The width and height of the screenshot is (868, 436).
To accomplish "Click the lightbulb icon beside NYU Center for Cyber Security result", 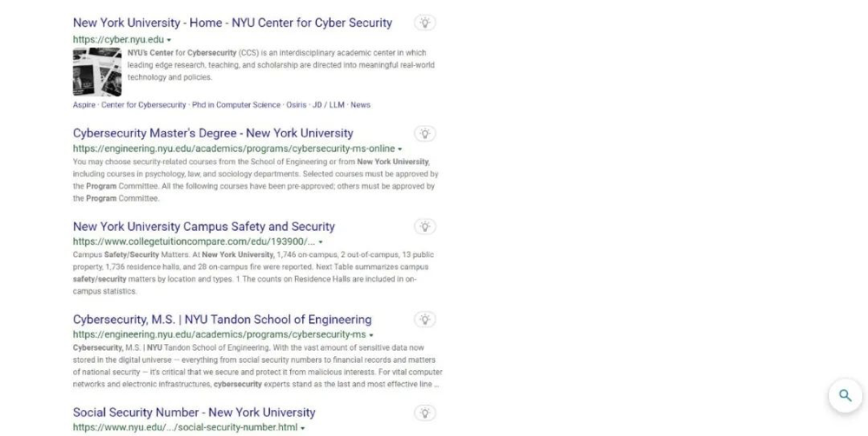I will (424, 23).
